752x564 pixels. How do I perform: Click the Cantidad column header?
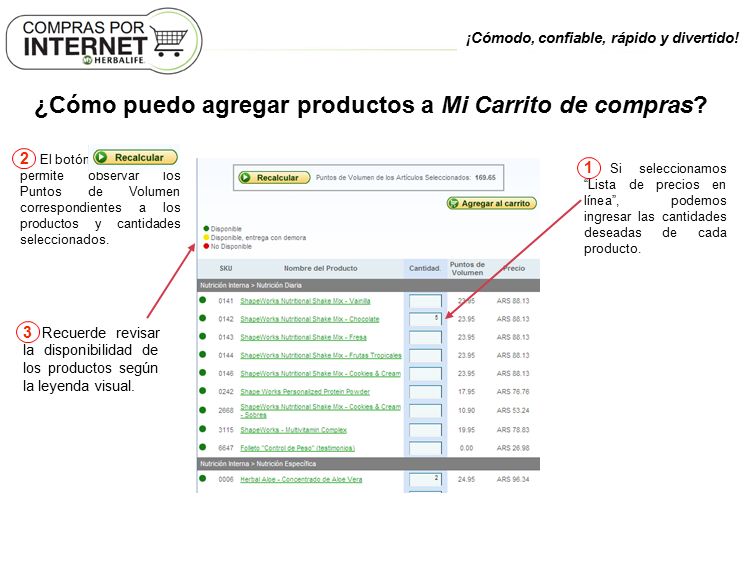(x=424, y=268)
